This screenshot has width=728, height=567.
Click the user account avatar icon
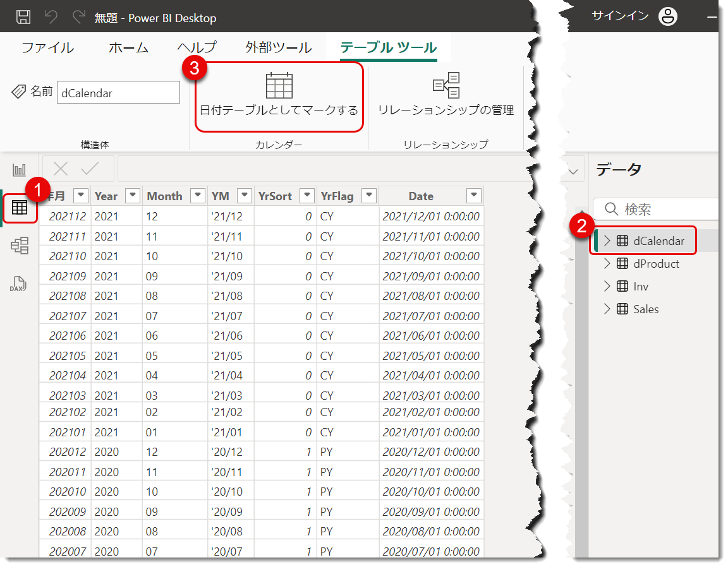pos(667,16)
